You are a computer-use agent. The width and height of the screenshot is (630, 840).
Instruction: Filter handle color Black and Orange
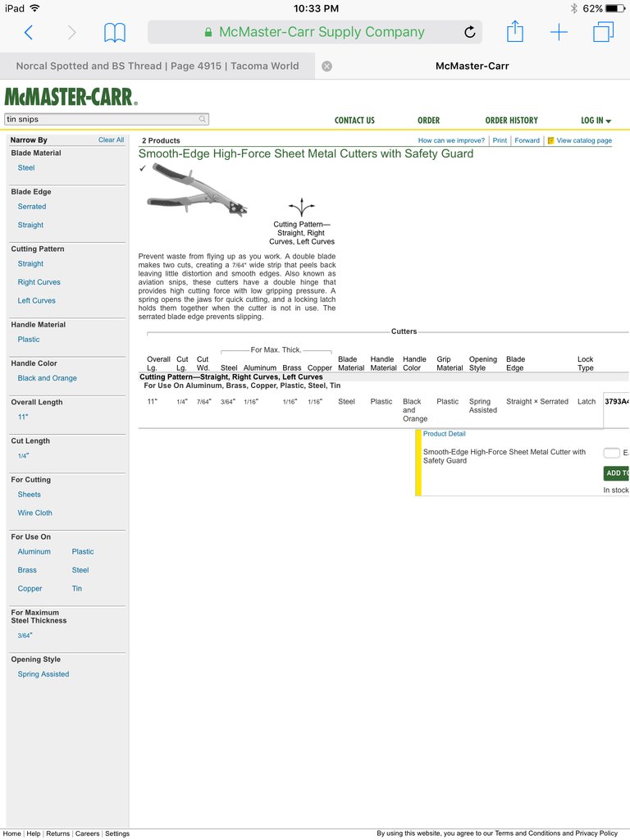click(47, 377)
